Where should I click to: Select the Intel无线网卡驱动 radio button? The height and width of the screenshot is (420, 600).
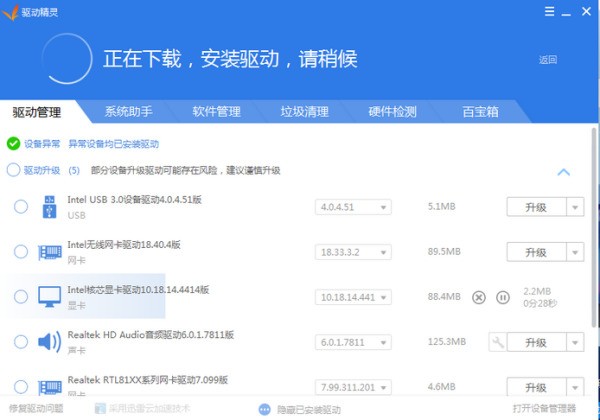coord(21,252)
